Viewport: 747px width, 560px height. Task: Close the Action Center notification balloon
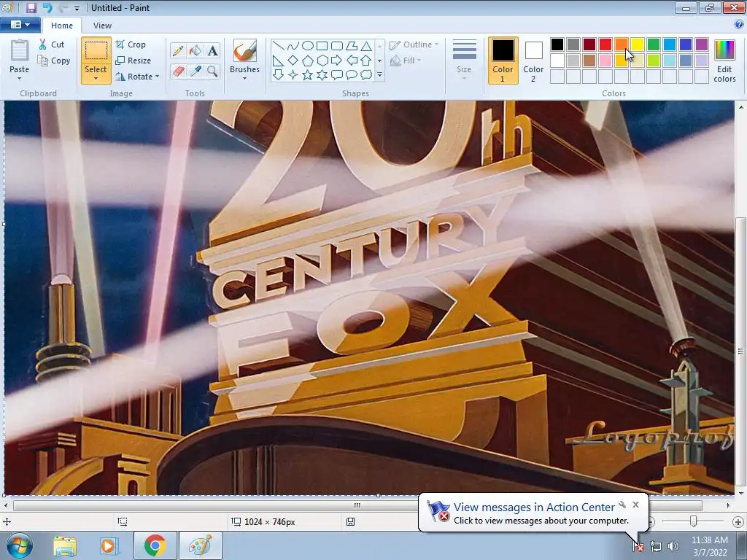click(635, 505)
